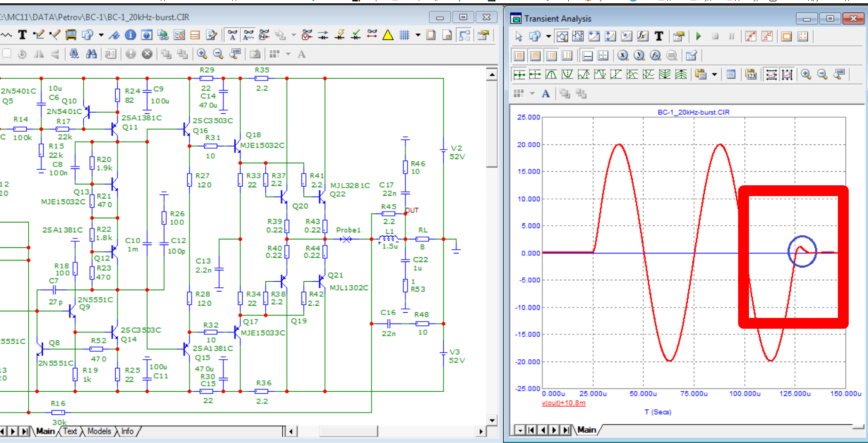Switch to Text tab in schematic window
This screenshot has height=443, width=868.
[x=70, y=431]
